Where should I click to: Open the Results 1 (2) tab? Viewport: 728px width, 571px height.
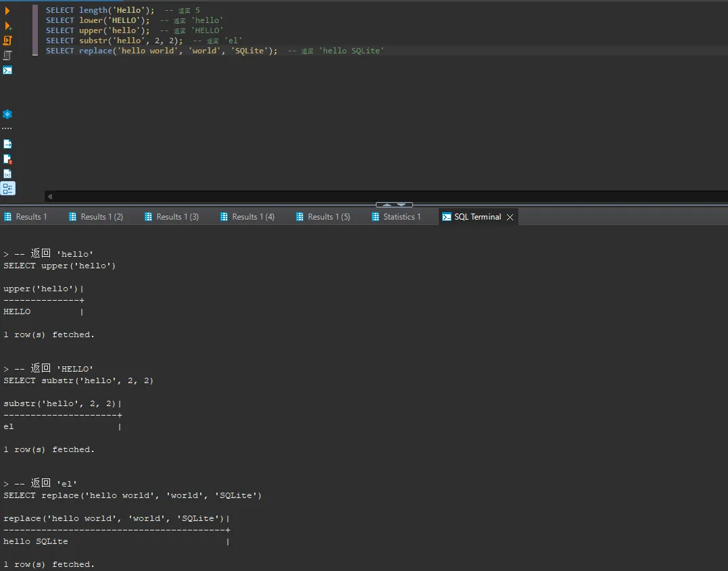pos(96,217)
